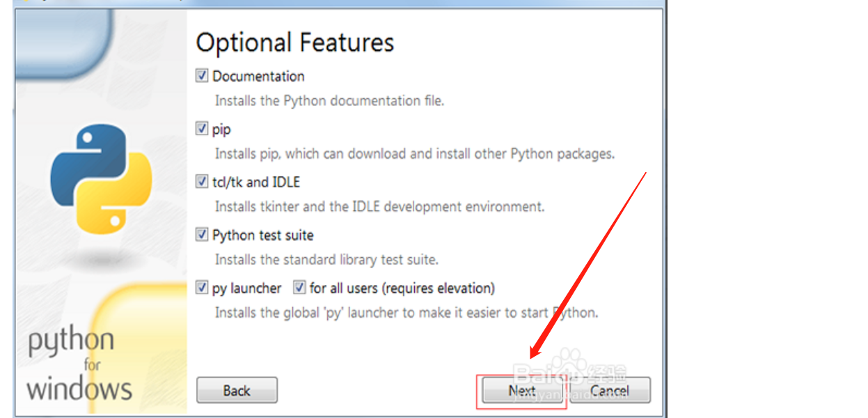Go back with the Back button

point(237,390)
